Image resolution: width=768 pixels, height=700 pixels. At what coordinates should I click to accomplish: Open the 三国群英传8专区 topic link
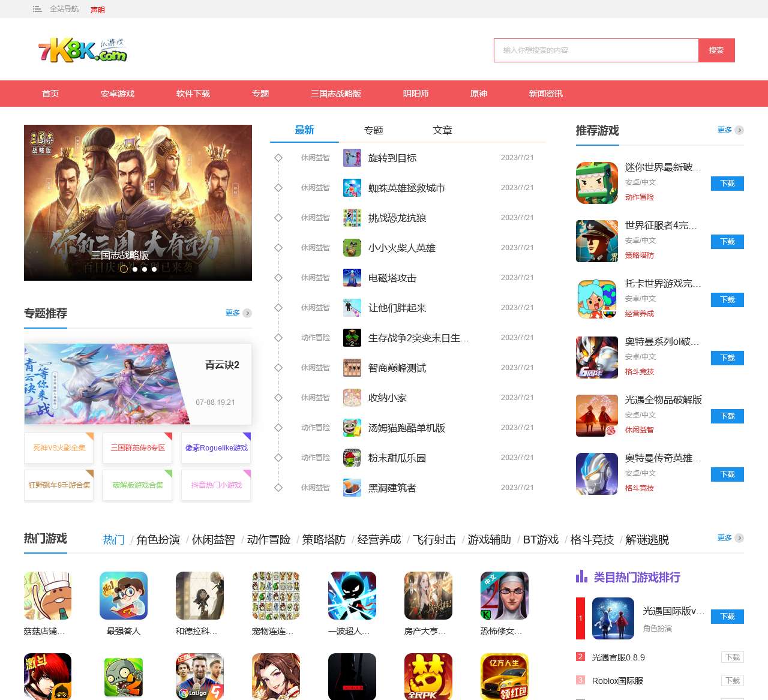click(x=138, y=448)
